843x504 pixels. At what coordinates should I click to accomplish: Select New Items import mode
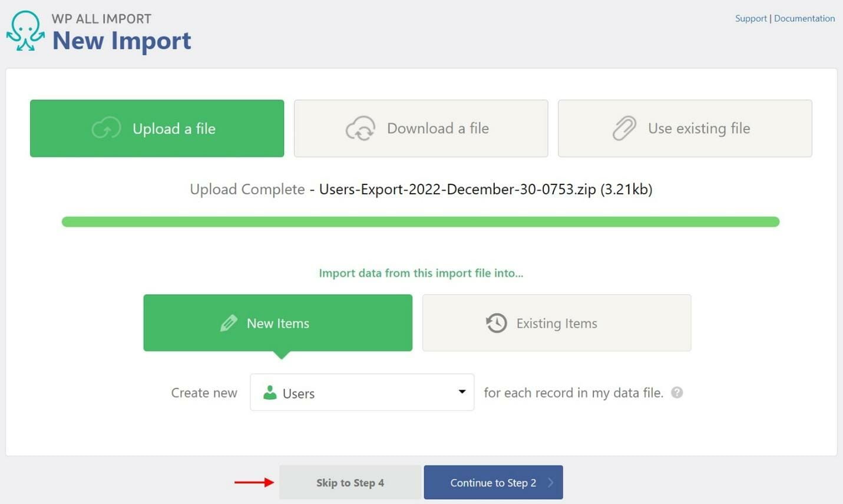(277, 323)
